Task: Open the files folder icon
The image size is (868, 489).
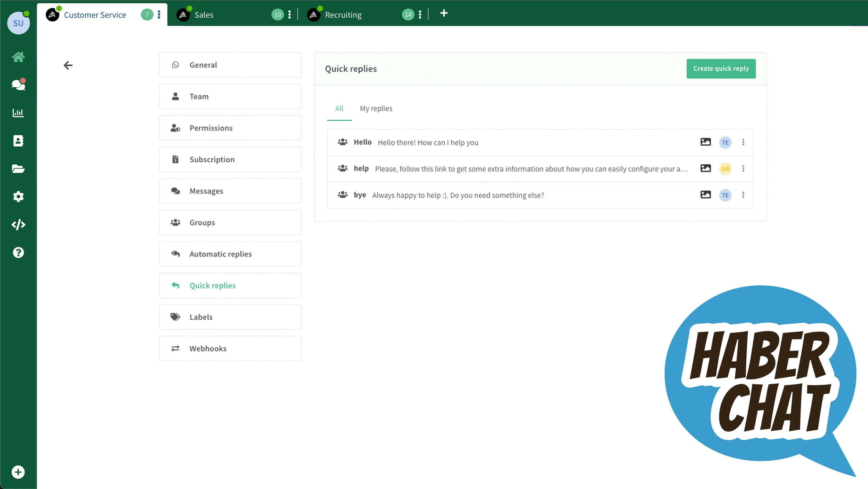Action: point(18,168)
